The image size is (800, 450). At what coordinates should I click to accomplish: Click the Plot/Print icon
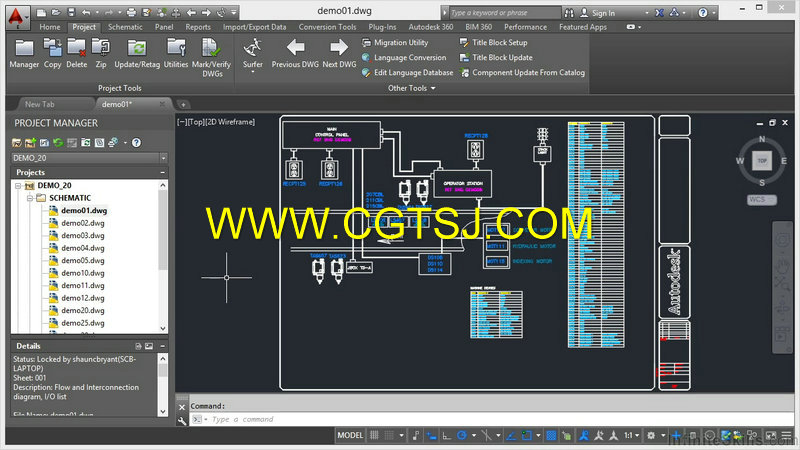(131, 13)
